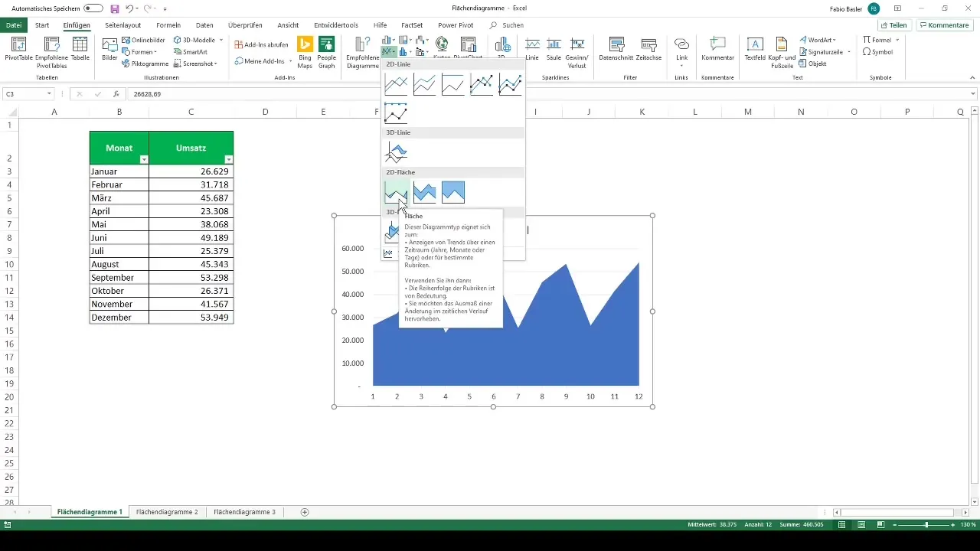980x551 pixels.
Task: Choose the 100% stacked line chart type
Action: click(x=452, y=85)
